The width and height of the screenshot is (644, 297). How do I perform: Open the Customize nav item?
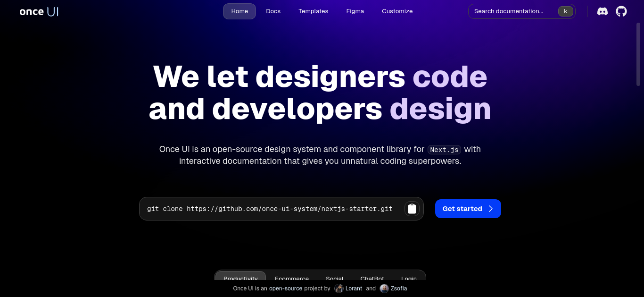pyautogui.click(x=397, y=11)
